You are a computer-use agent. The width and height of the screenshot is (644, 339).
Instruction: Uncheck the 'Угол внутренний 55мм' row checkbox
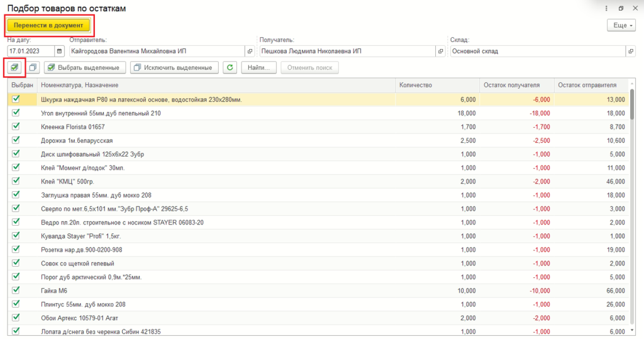16,113
